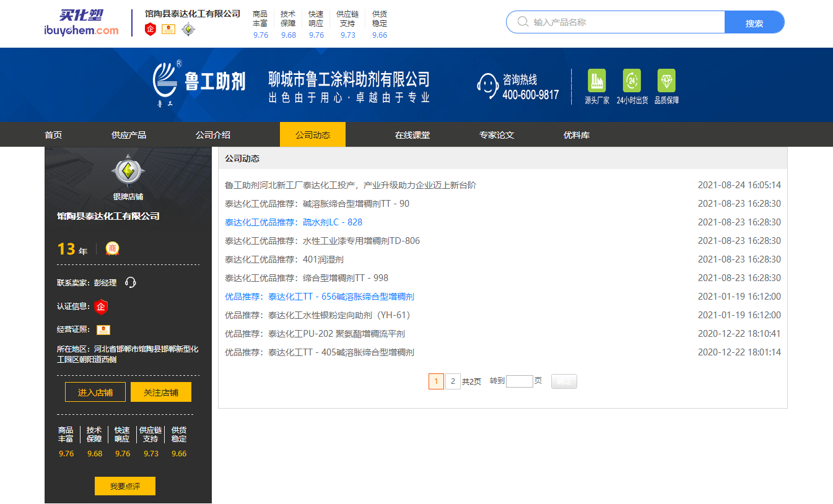Switch to the 公司介绍 tab
Viewport: 833px width, 504px height.
pyautogui.click(x=213, y=135)
